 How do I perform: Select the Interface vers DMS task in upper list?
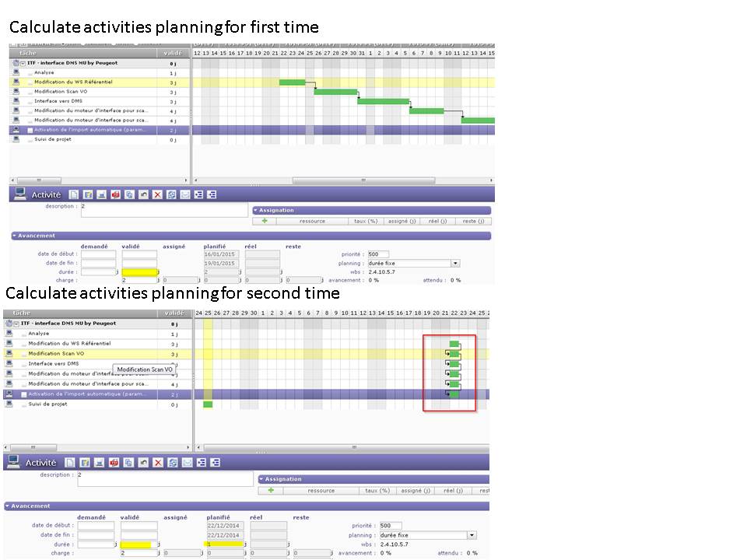58,101
